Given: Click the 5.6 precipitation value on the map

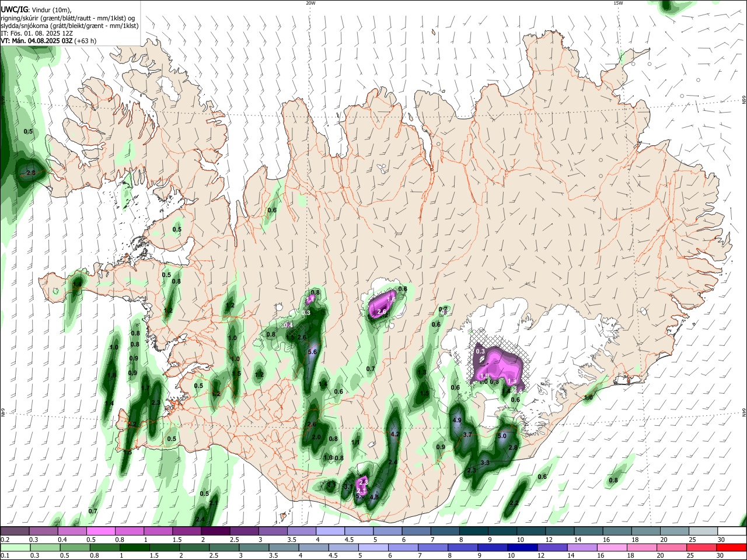Looking at the screenshot, I should pos(312,352).
